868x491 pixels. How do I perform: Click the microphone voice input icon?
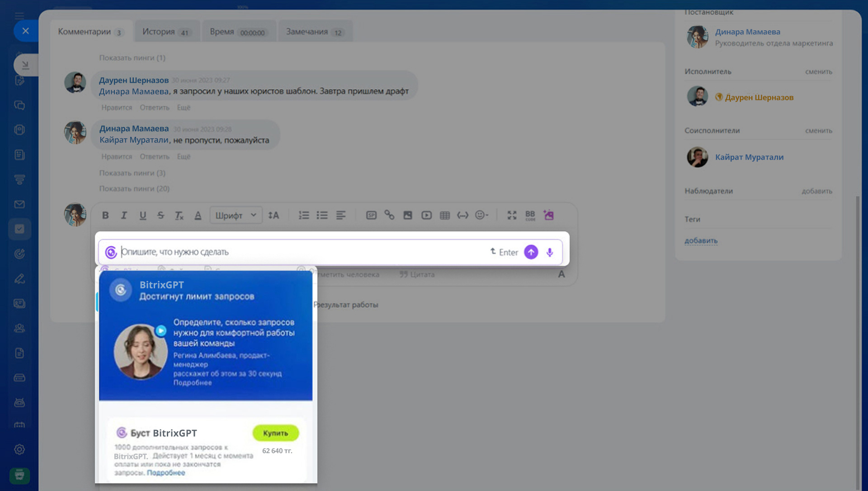[x=549, y=252]
